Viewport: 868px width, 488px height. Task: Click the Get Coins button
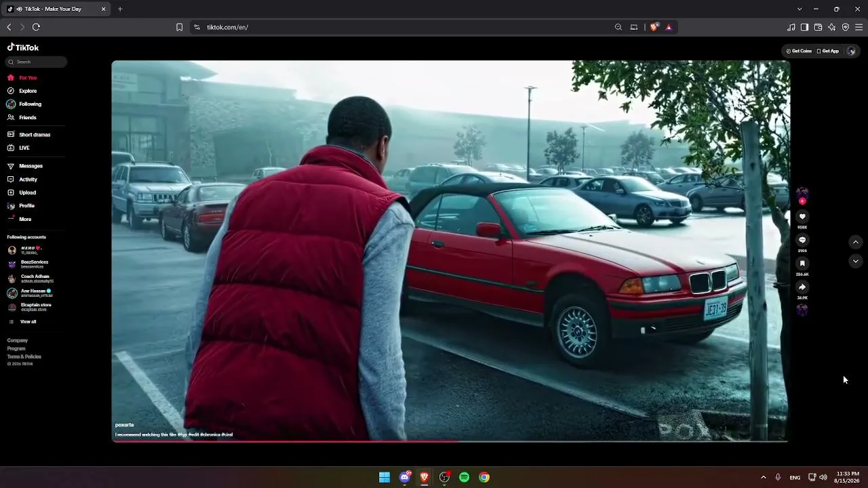tap(799, 51)
